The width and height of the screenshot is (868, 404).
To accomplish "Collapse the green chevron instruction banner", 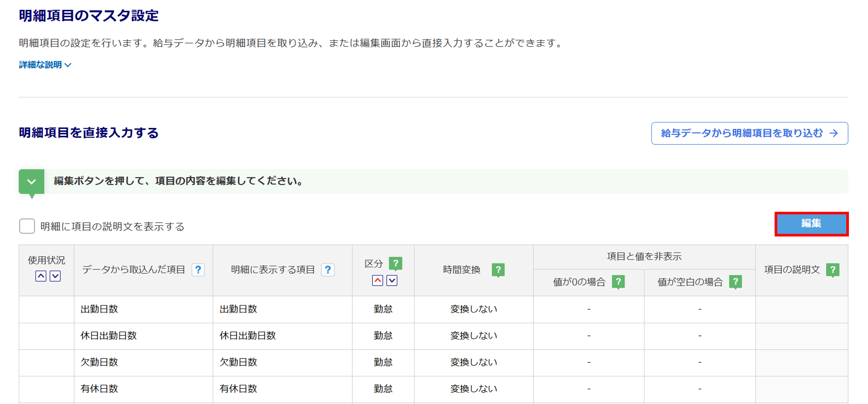I will 31,181.
